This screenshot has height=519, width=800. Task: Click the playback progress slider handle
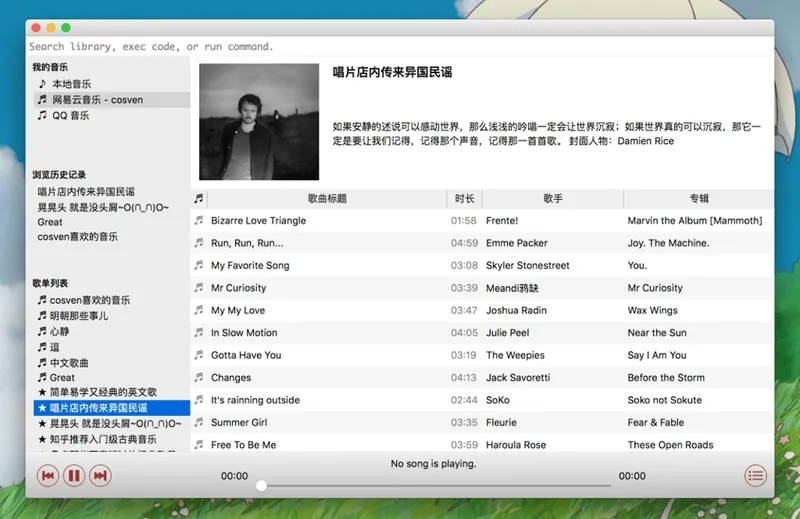point(261,486)
